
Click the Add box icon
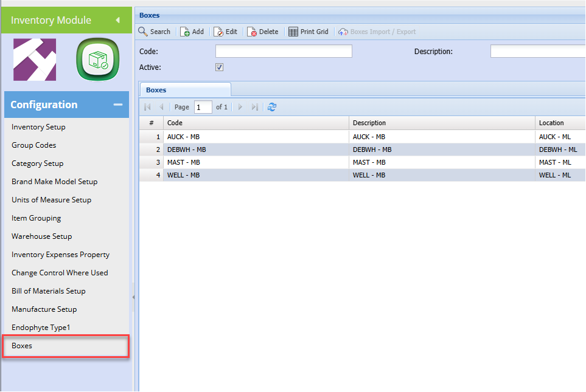click(x=186, y=32)
